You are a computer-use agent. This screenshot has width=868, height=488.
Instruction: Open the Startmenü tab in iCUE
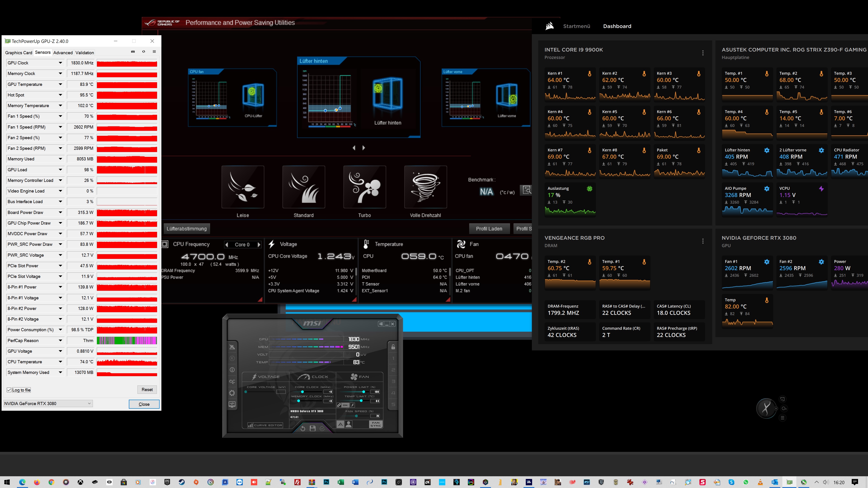tap(577, 26)
